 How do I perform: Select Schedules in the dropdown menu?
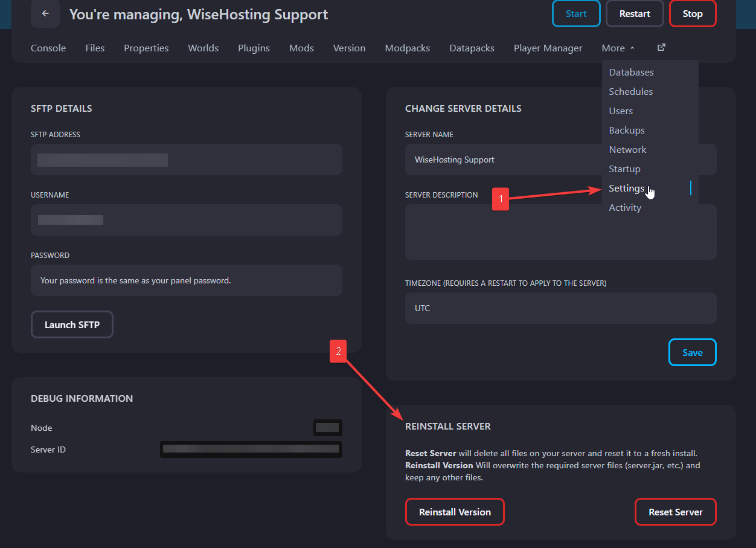pyautogui.click(x=630, y=91)
